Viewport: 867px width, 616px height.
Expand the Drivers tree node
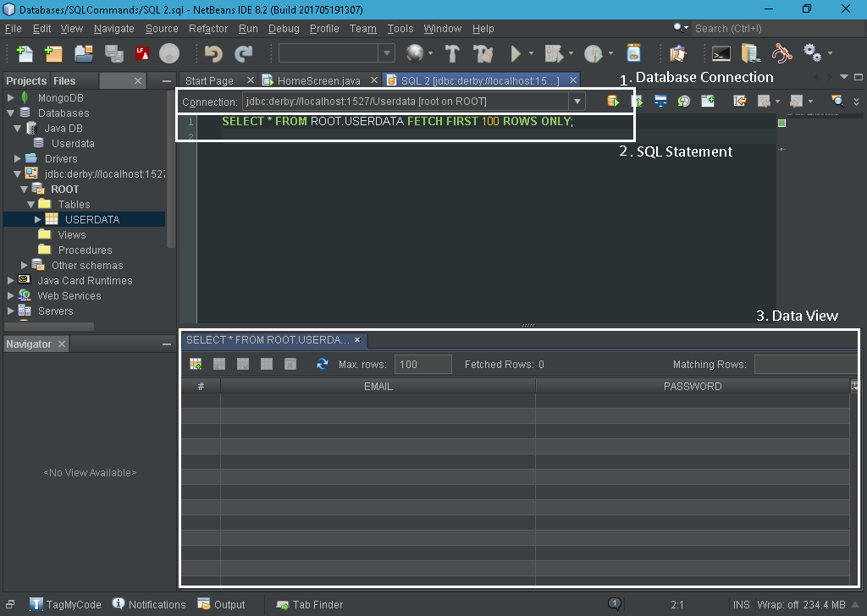pyautogui.click(x=18, y=158)
